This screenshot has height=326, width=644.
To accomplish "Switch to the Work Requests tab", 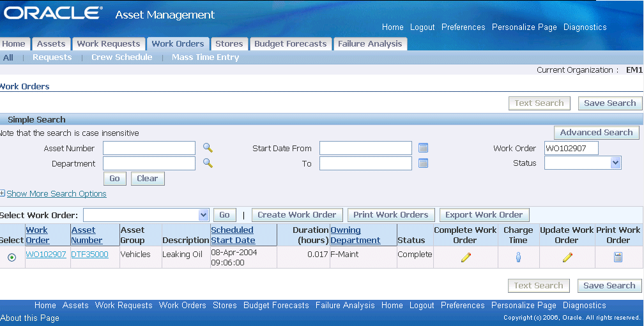I will [109, 44].
